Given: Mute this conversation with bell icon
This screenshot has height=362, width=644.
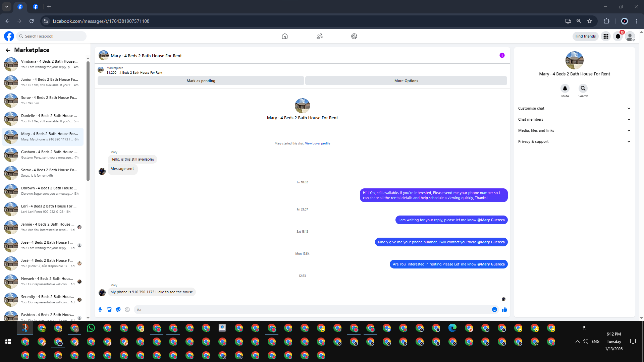Looking at the screenshot, I should [565, 88].
